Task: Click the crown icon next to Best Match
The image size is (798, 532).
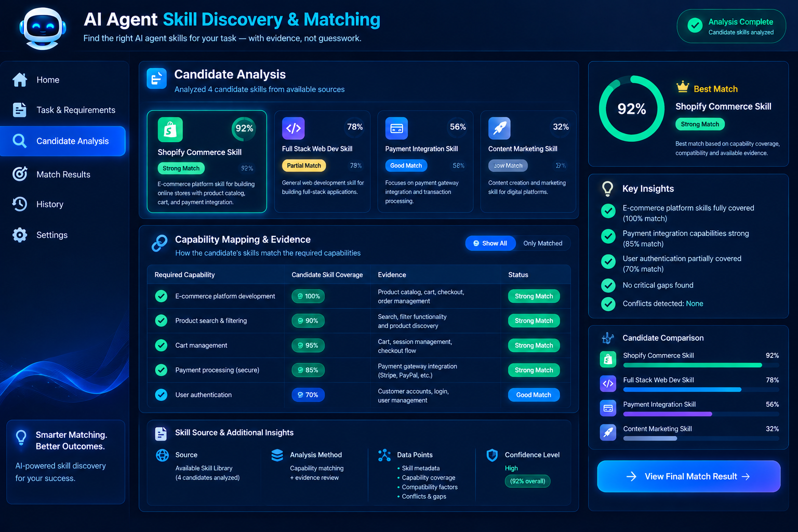Action: pyautogui.click(x=683, y=87)
